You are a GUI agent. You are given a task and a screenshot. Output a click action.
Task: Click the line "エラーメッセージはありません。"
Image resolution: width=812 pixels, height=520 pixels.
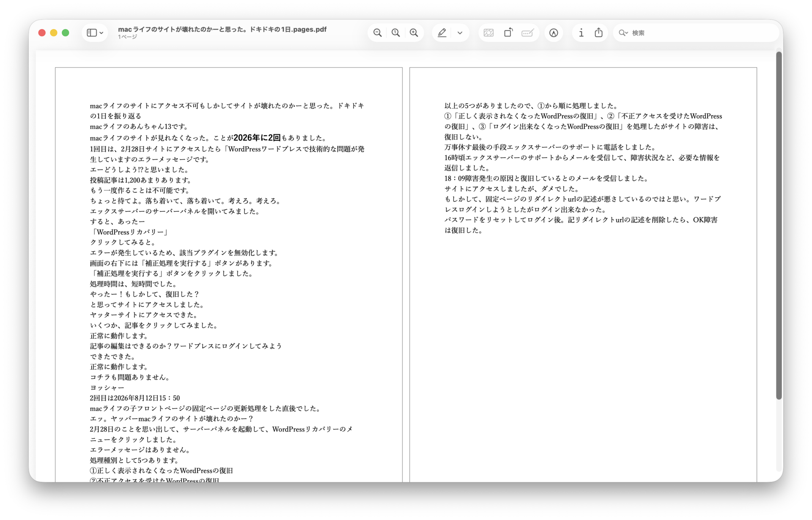pyautogui.click(x=141, y=450)
